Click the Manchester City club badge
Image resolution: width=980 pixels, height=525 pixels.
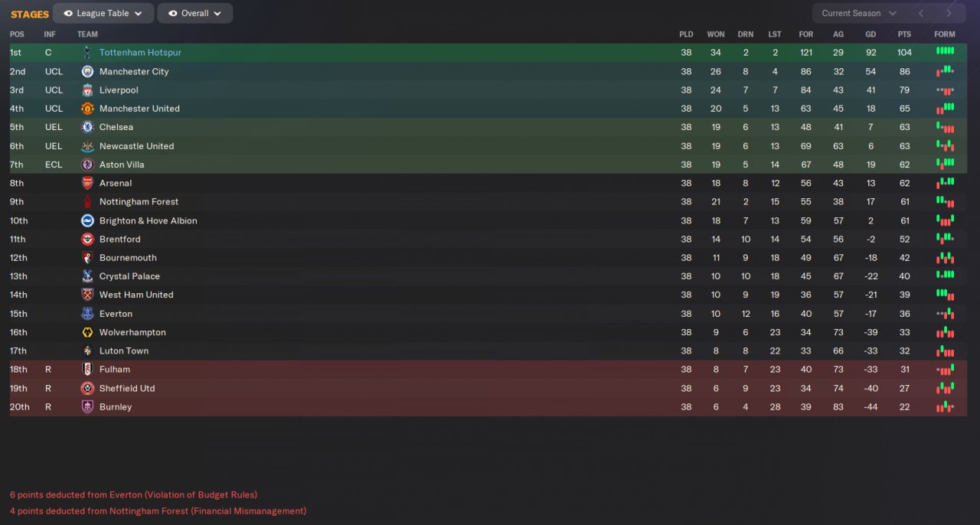pos(87,71)
